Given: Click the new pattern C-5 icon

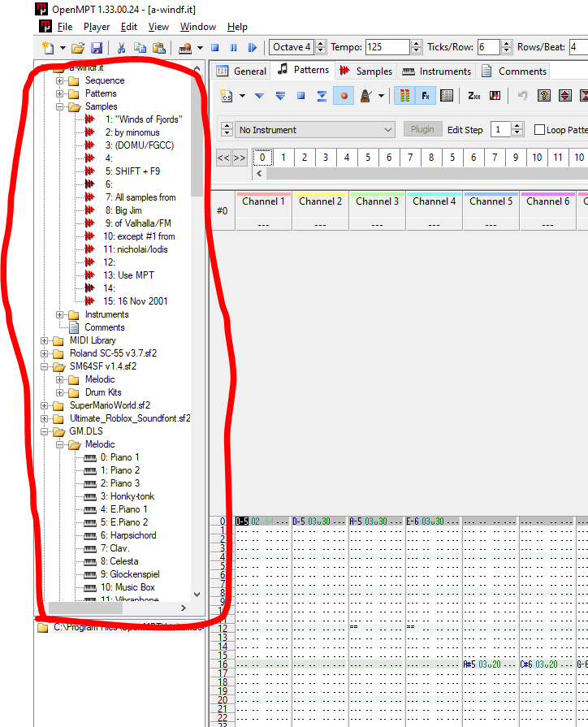Looking at the screenshot, I should coord(227,96).
